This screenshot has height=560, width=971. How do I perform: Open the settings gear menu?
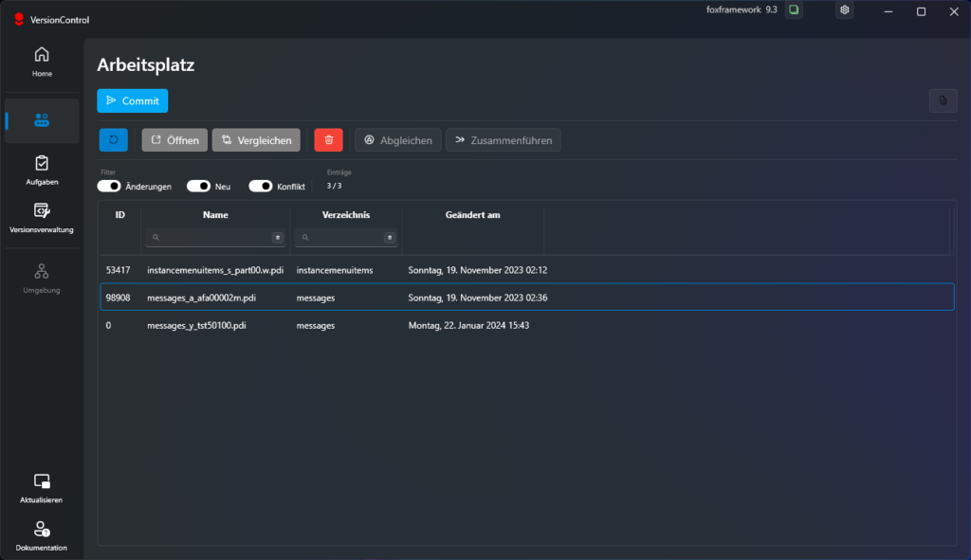click(x=844, y=9)
